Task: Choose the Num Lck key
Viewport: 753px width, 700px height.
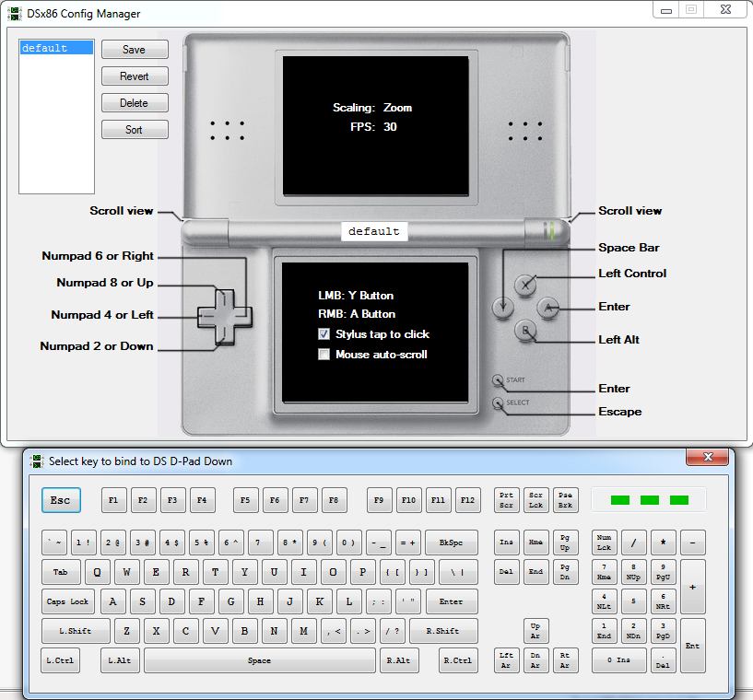Action: click(x=605, y=542)
